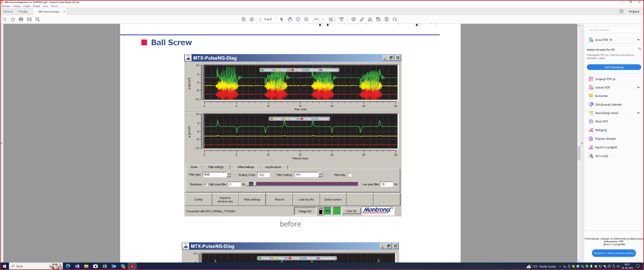Image resolution: width=644 pixels, height=270 pixels.
Task: Open the Pogled menu
Action: point(27,6)
